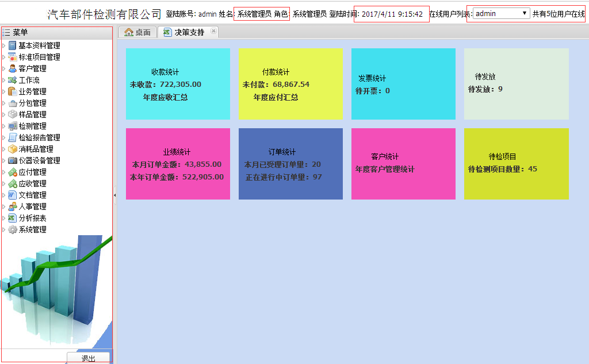Click the text 本月订单金额: 43,855.00
This screenshot has width=589, height=364.
tap(177, 164)
